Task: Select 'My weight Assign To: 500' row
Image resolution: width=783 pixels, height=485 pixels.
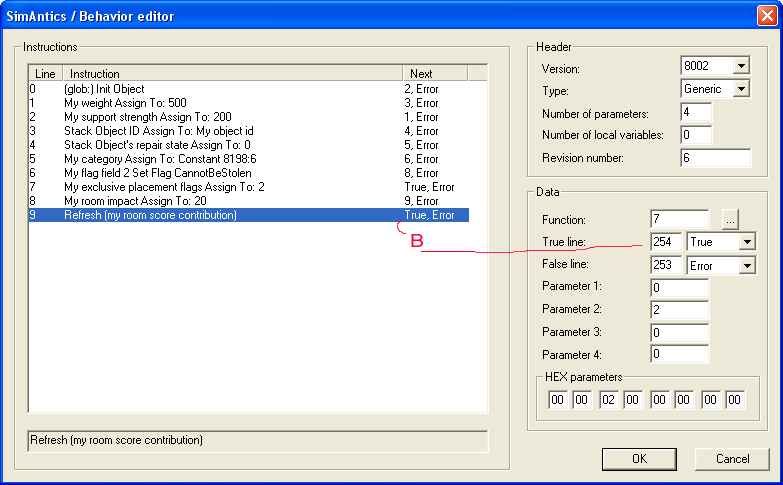Action: [249, 103]
